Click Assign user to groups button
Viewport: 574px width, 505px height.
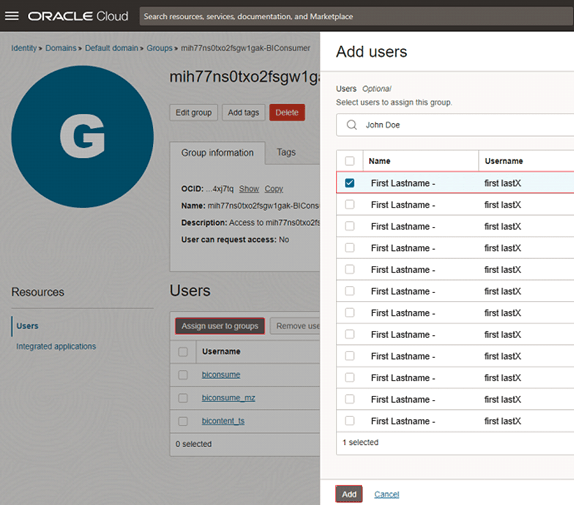pyautogui.click(x=220, y=326)
